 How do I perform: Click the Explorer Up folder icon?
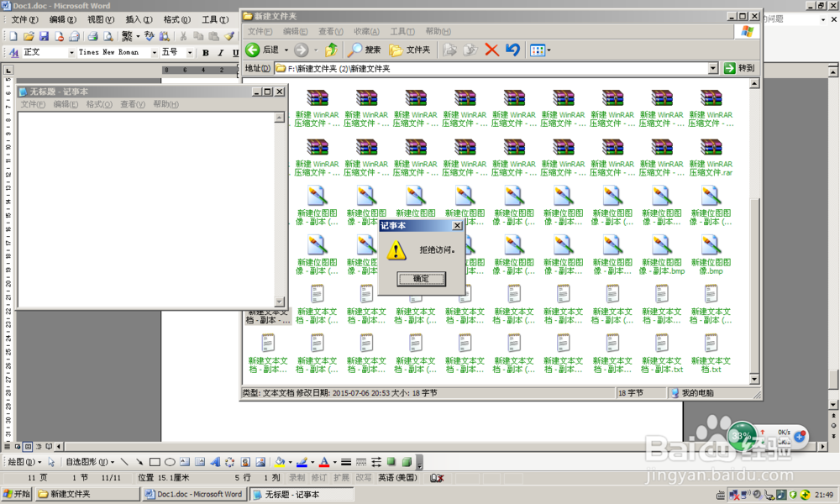(331, 50)
